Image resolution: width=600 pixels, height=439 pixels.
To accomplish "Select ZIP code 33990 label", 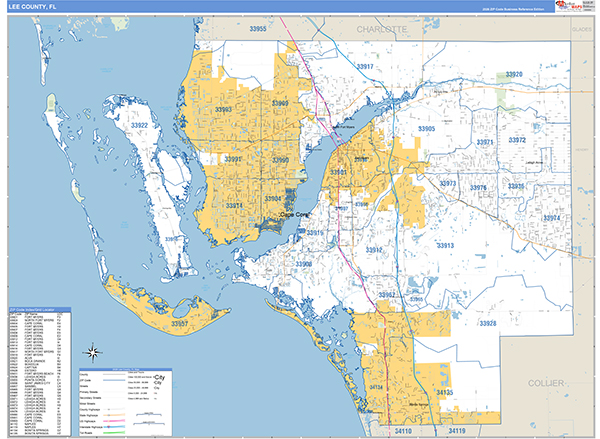I will [x=280, y=160].
